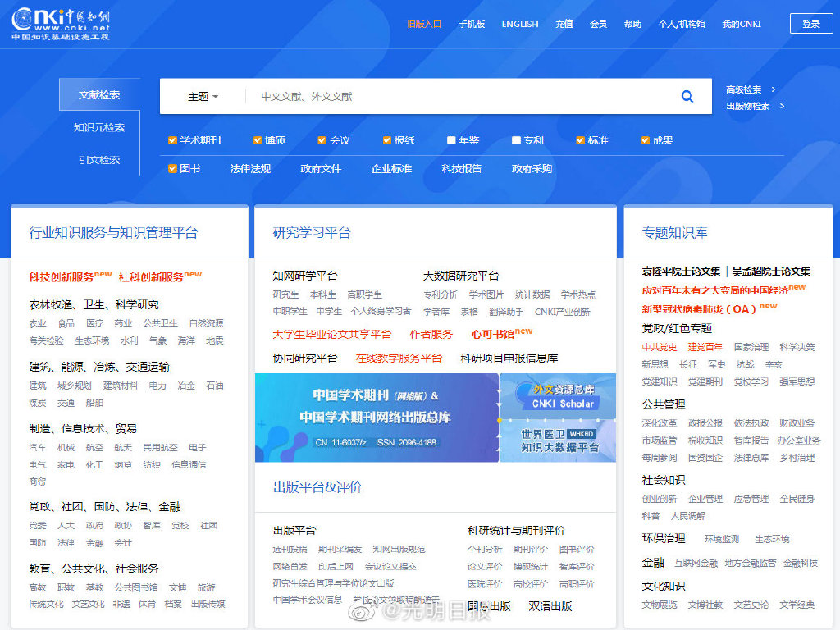
Task: Open 会员 in top navigation
Action: click(x=598, y=24)
